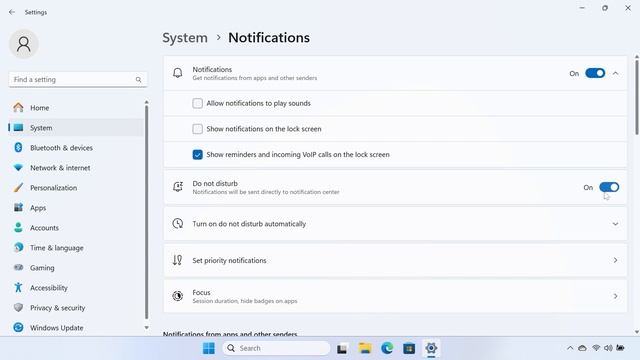This screenshot has width=640, height=360.
Task: Click the taskbar Search box
Action: [x=276, y=348]
